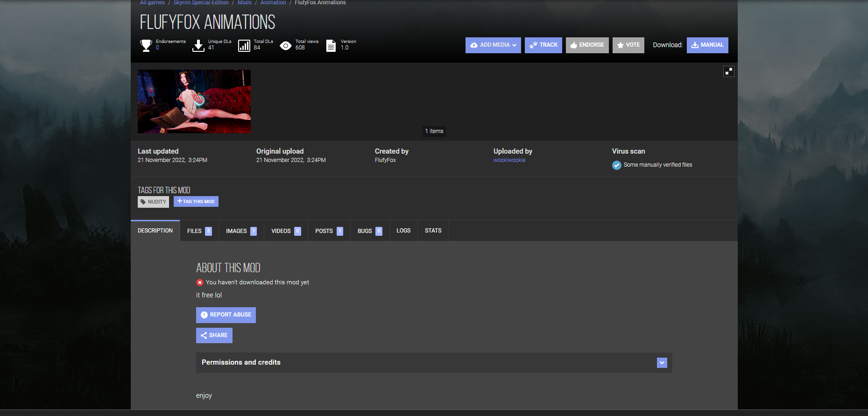Open the Images tab
Image resolution: width=868 pixels, height=416 pixels.
(241, 231)
